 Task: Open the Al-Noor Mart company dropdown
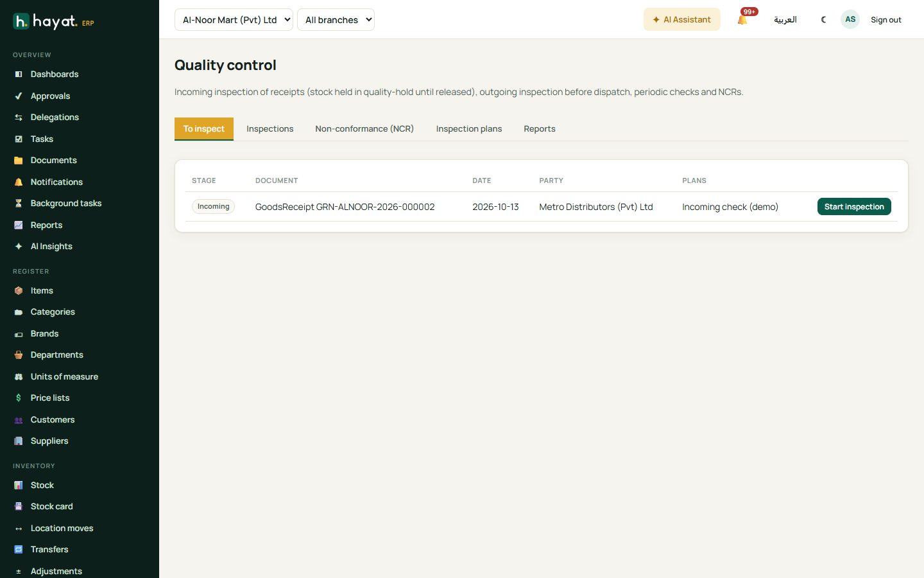(x=234, y=20)
